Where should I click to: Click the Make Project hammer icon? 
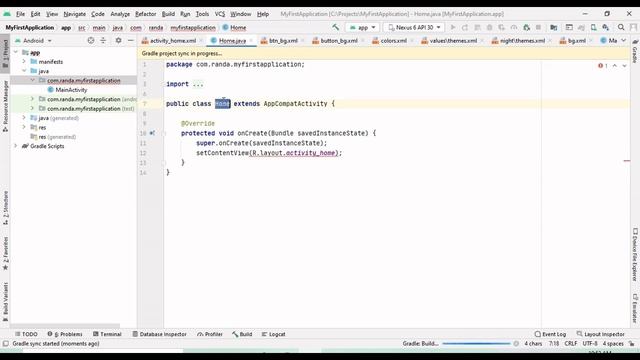pos(336,27)
